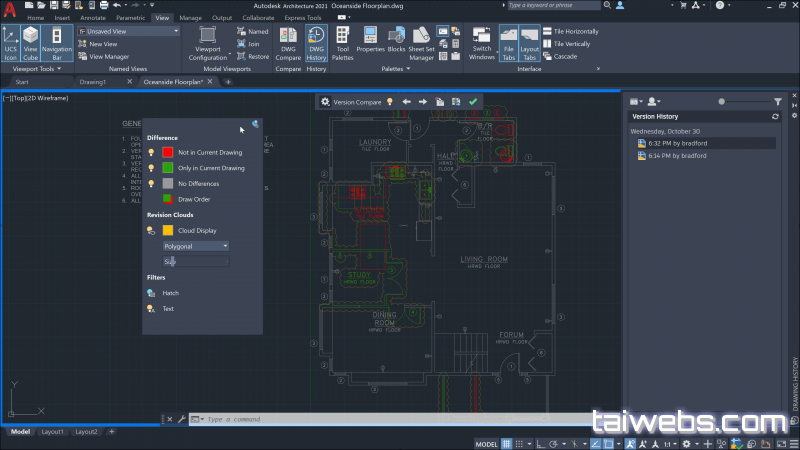
Task: Open the Manage ribbon tab
Action: (190, 18)
